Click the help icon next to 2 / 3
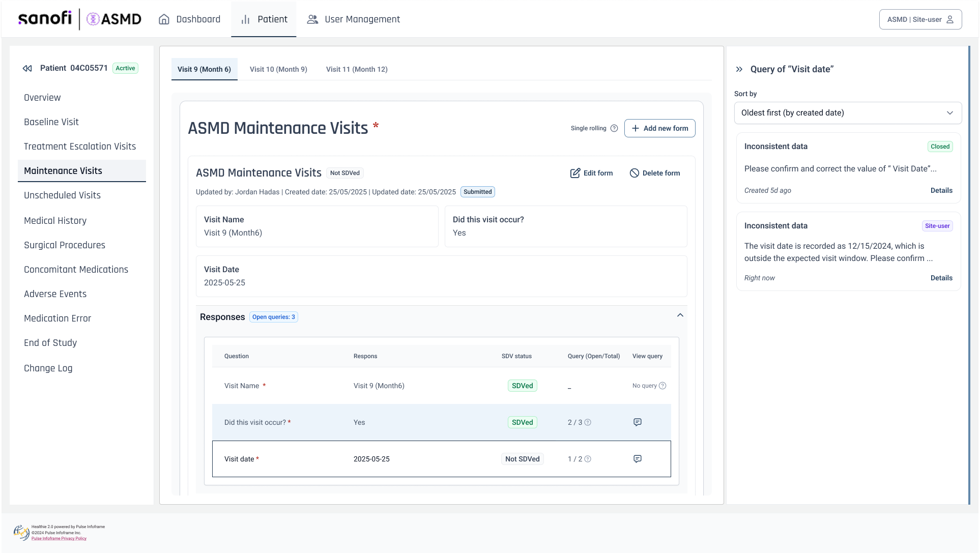The image size is (980, 553). (588, 422)
